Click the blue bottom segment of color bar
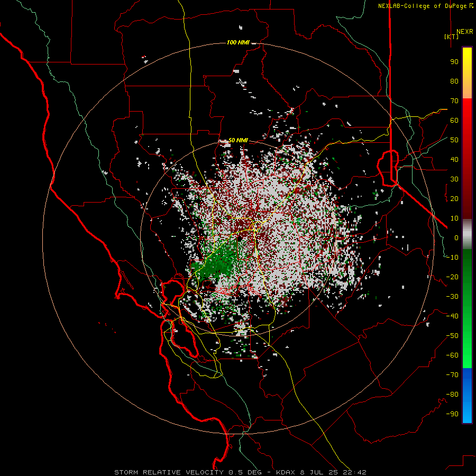 point(467,396)
